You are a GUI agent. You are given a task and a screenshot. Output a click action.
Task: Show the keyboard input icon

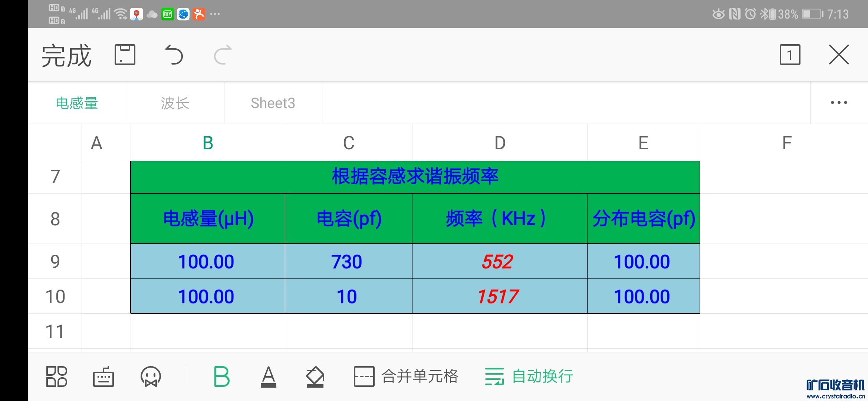click(103, 376)
